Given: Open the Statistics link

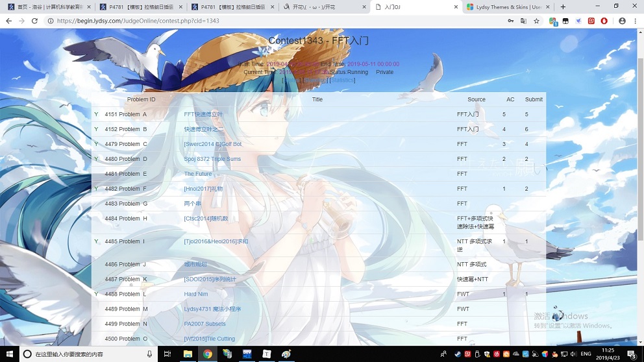Looking at the screenshot, I should [343, 80].
